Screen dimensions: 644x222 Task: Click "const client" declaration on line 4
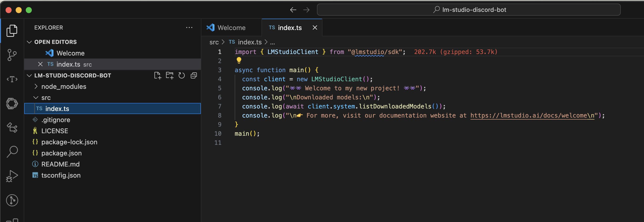264,79
